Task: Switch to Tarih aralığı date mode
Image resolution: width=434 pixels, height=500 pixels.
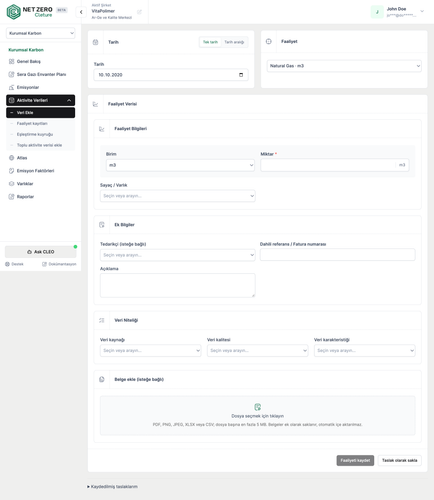Action: tap(234, 42)
